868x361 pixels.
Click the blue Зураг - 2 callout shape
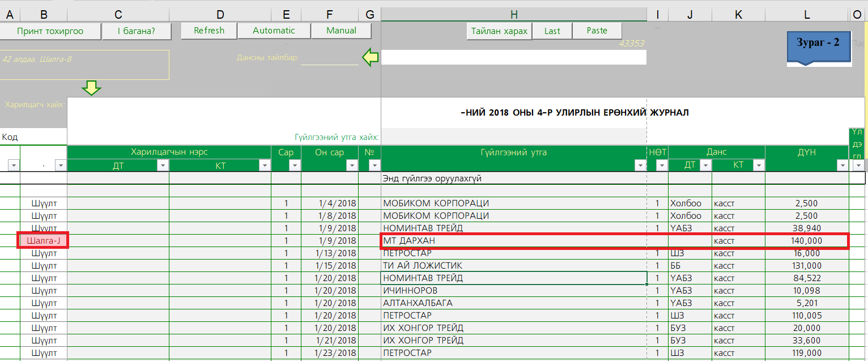pyautogui.click(x=818, y=46)
